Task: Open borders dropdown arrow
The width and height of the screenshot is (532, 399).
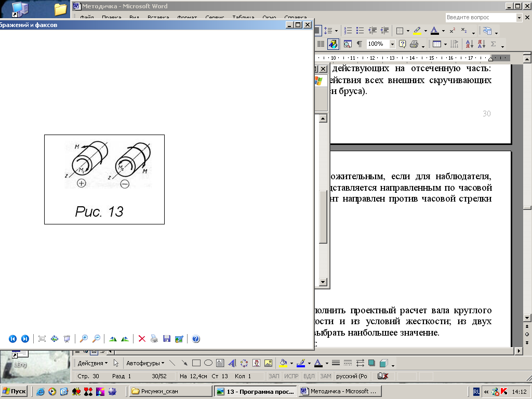Action: [408, 31]
